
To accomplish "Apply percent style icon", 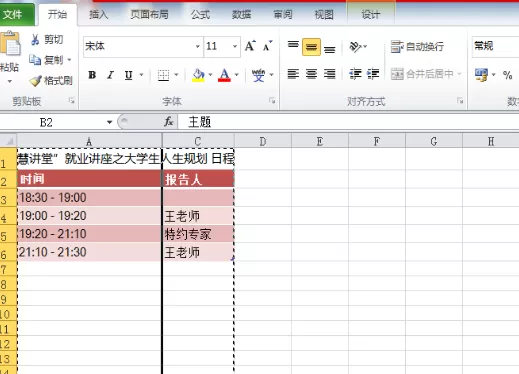I will [x=508, y=75].
